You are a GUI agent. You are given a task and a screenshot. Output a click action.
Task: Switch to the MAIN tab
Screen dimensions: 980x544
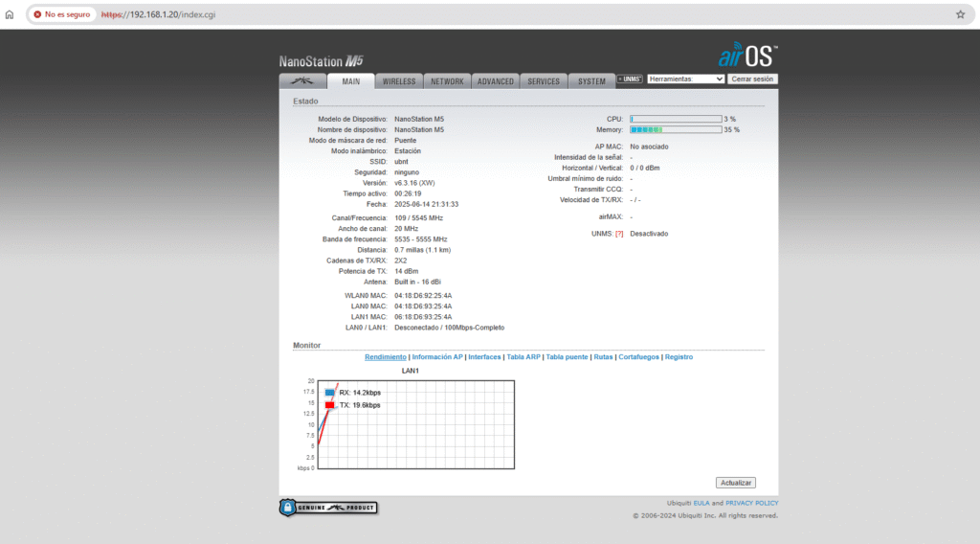pos(350,81)
